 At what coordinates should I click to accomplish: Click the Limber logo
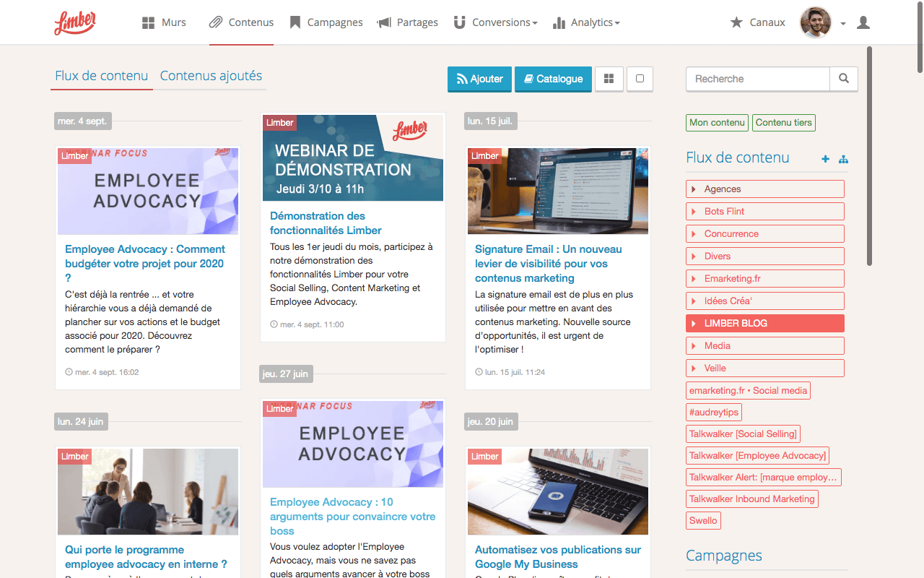75,22
